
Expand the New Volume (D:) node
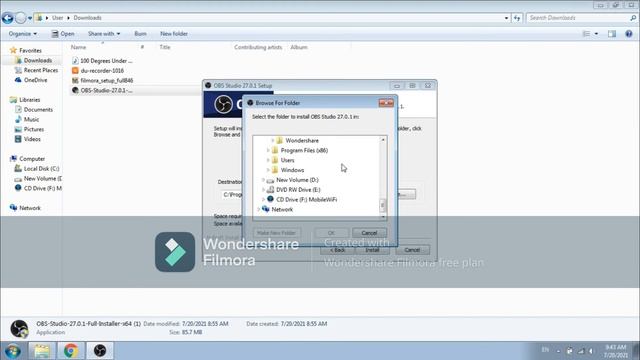pyautogui.click(x=263, y=180)
